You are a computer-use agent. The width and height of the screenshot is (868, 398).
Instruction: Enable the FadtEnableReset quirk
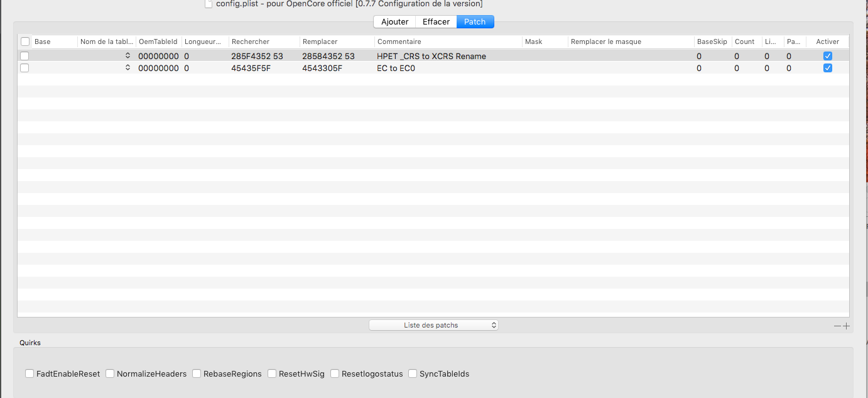tap(30, 373)
